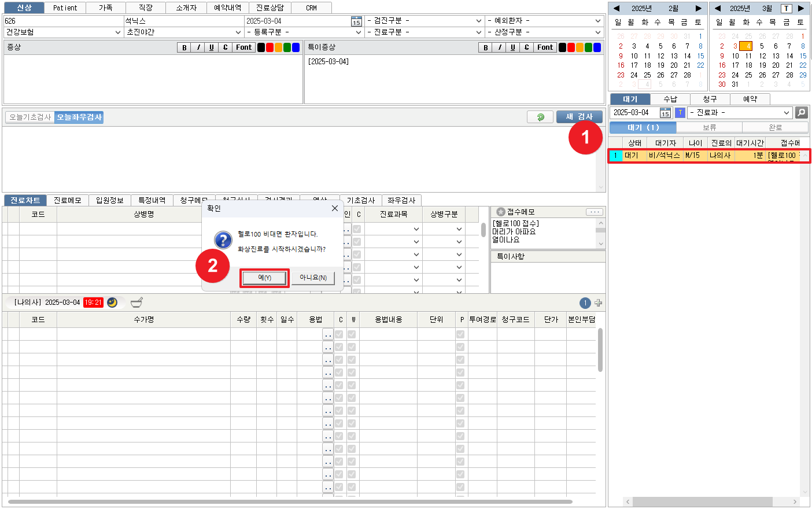The image size is (812, 509).
Task: Toggle bold in the 증상 editor
Action: pyautogui.click(x=184, y=47)
